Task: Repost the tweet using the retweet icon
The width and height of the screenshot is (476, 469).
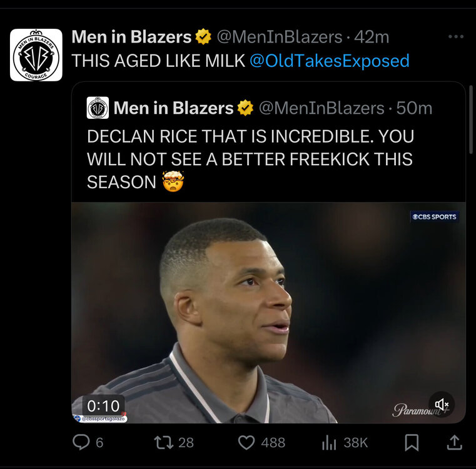Action: pos(164,443)
